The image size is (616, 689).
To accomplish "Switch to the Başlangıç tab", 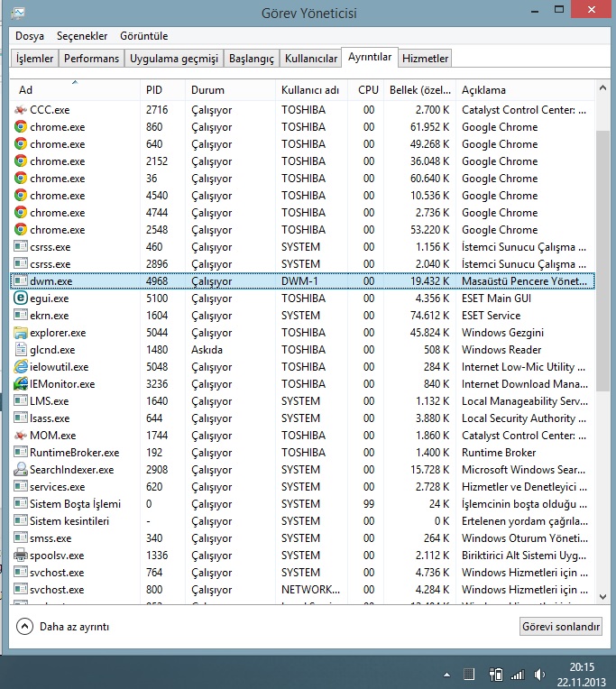I will pos(252,59).
